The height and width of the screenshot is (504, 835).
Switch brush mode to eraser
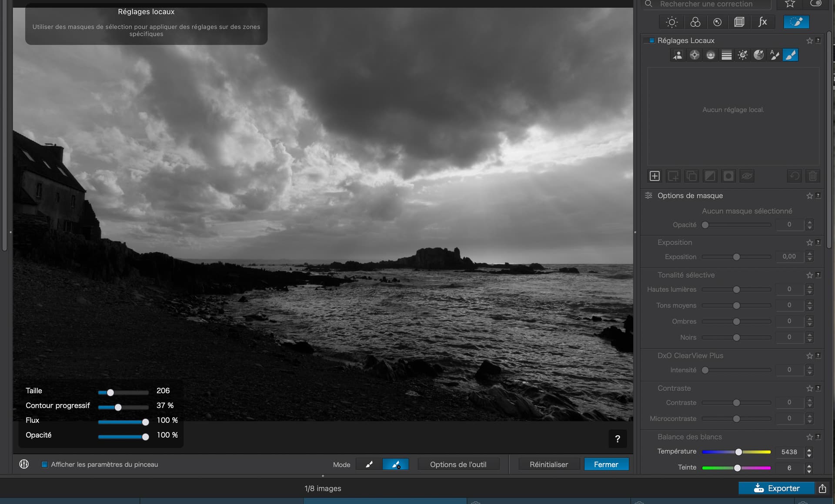tap(395, 464)
